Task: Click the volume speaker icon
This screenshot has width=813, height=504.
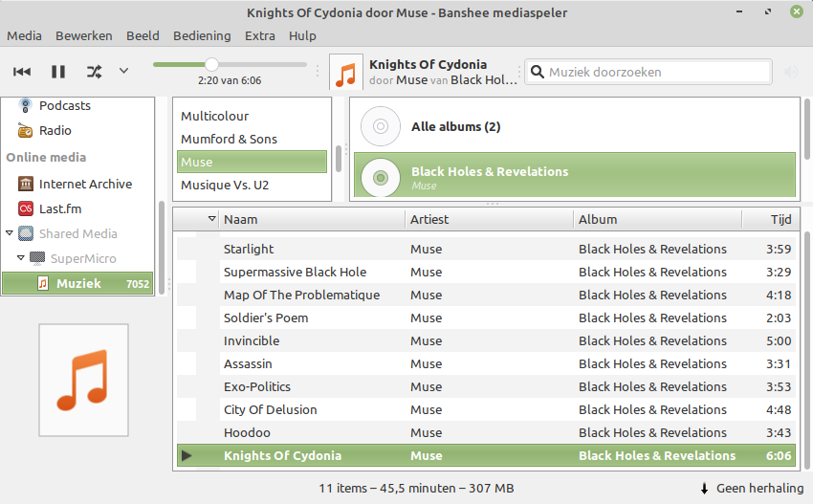Action: [791, 72]
